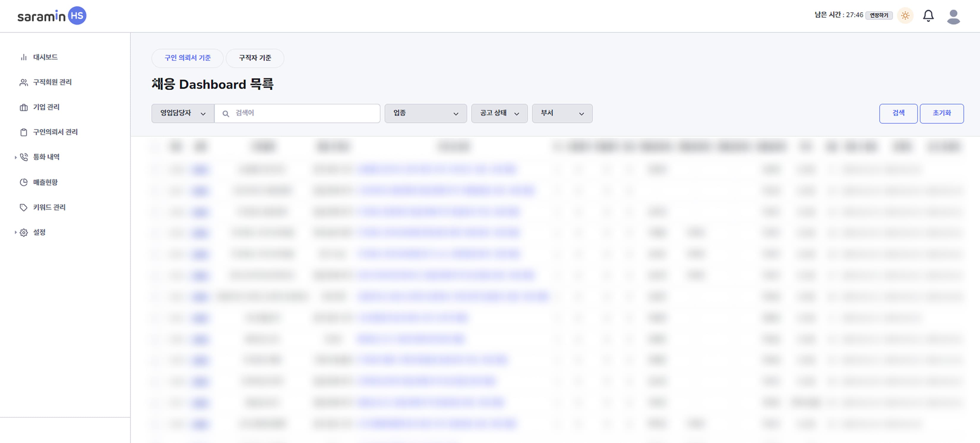Click the 남은 시간 timer text

838,15
